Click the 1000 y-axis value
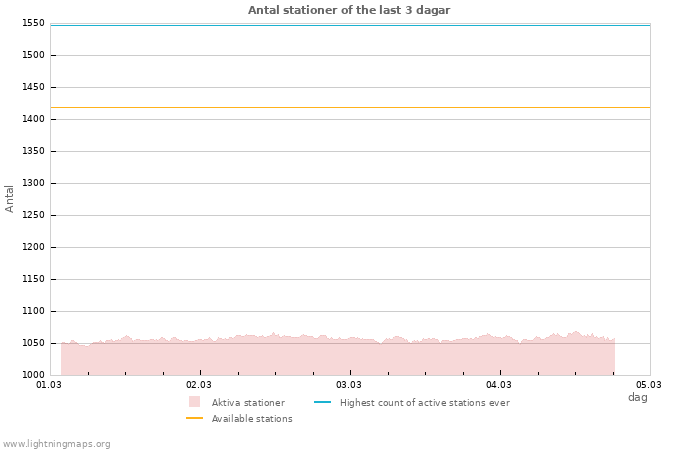 click(x=33, y=375)
